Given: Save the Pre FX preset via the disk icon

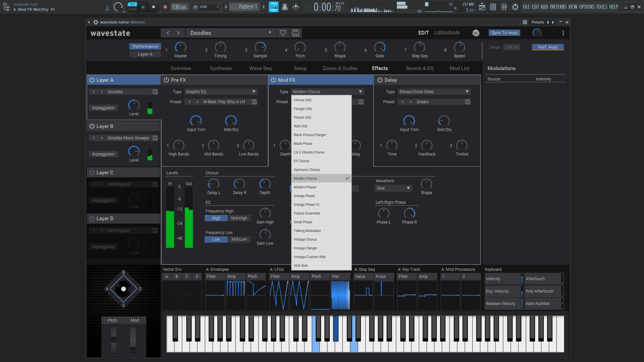Looking at the screenshot, I should 255,102.
